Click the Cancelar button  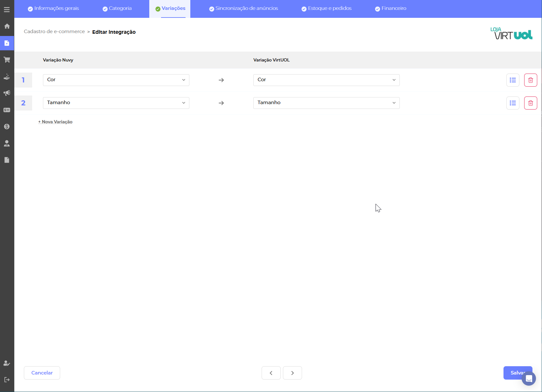(x=42, y=373)
